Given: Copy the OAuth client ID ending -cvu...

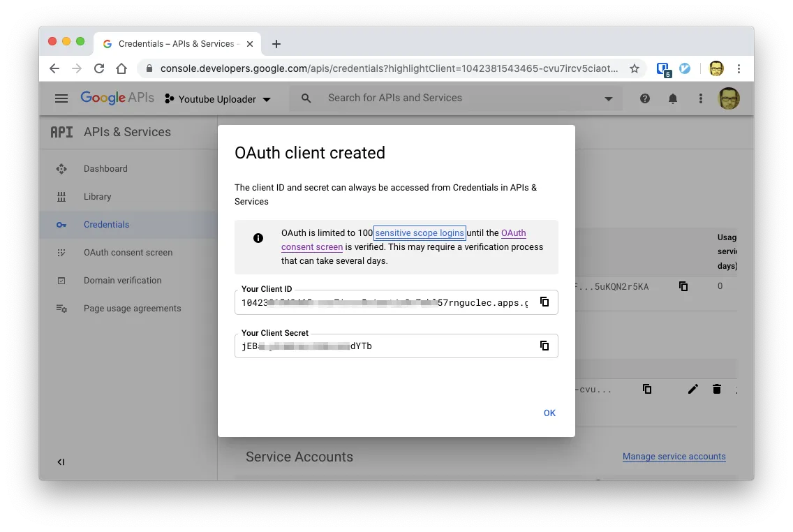Looking at the screenshot, I should (x=647, y=389).
